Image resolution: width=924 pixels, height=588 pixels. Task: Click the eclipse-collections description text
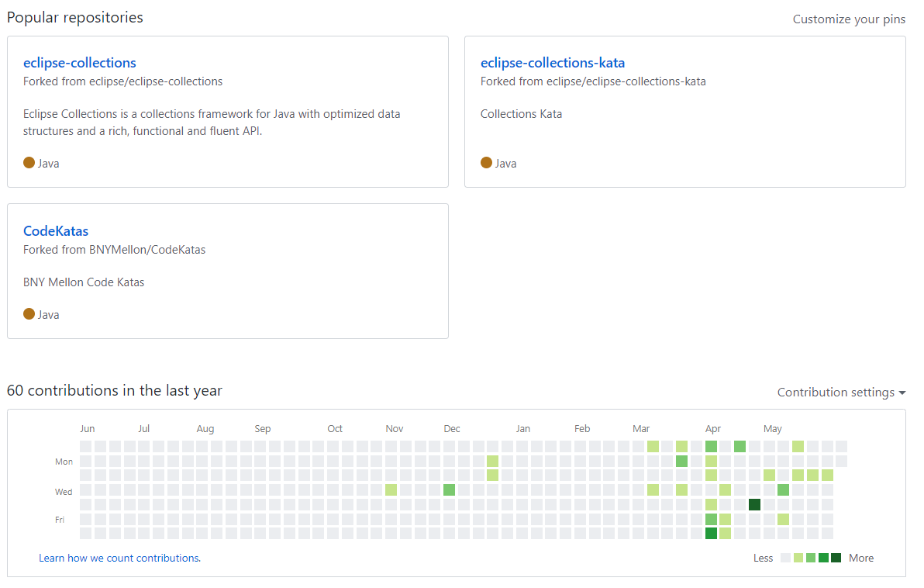[x=212, y=122]
